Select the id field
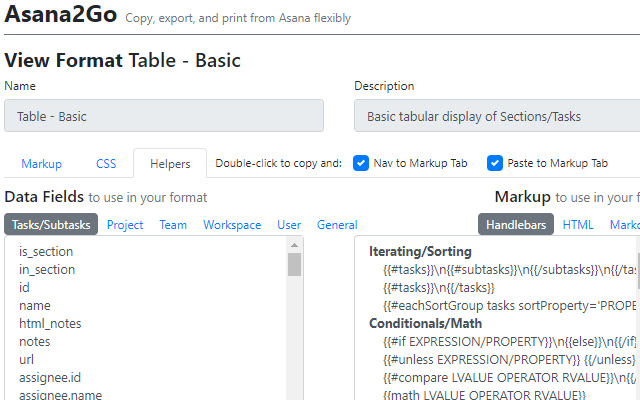 pyautogui.click(x=24, y=287)
